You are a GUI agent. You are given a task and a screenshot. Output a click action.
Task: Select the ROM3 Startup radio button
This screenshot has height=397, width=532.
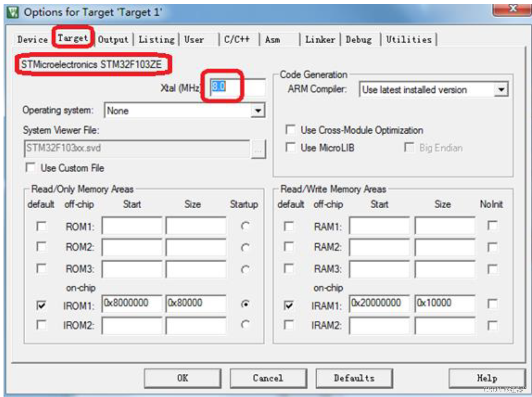coord(245,269)
